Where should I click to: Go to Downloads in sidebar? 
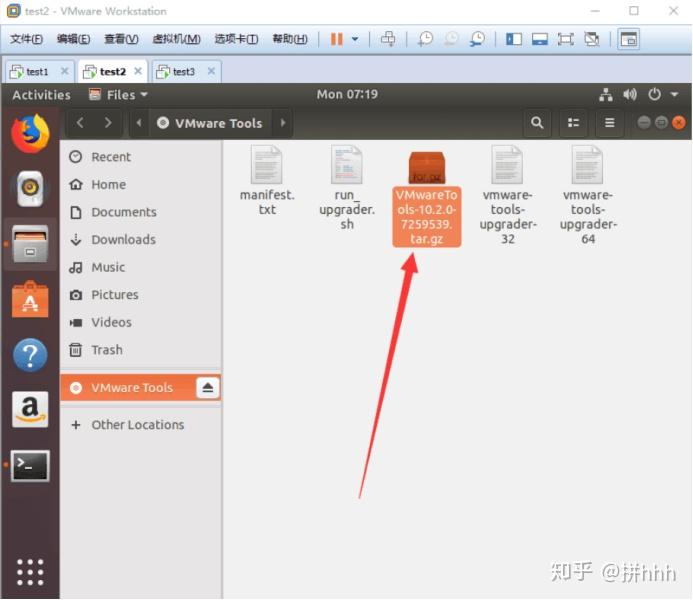[x=123, y=239]
